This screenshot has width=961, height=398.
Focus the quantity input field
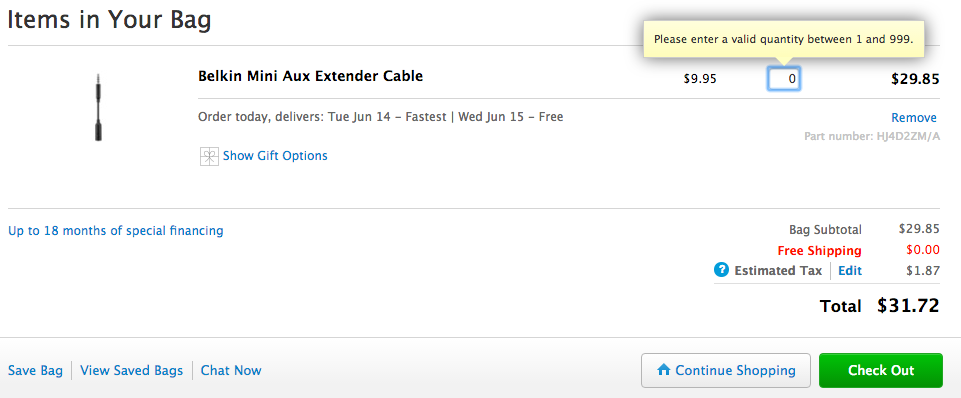[x=784, y=78]
